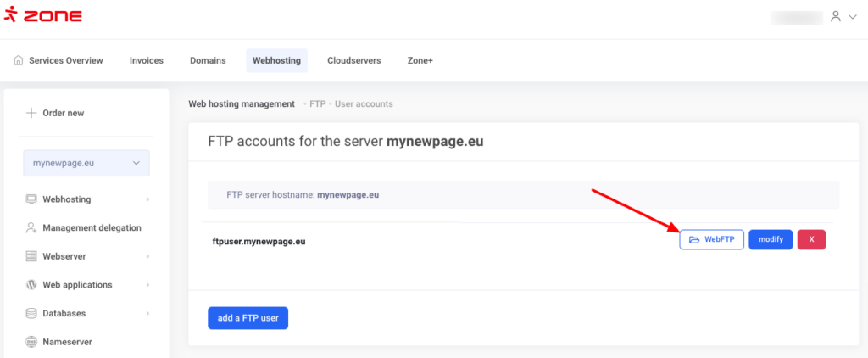Click the plus icon for Order new
The image size is (868, 358).
point(31,113)
